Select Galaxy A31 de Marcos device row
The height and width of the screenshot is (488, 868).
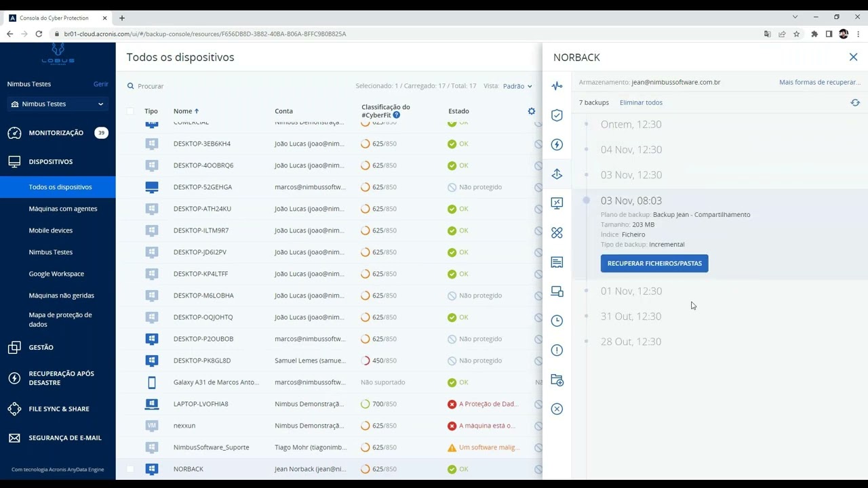click(x=329, y=382)
